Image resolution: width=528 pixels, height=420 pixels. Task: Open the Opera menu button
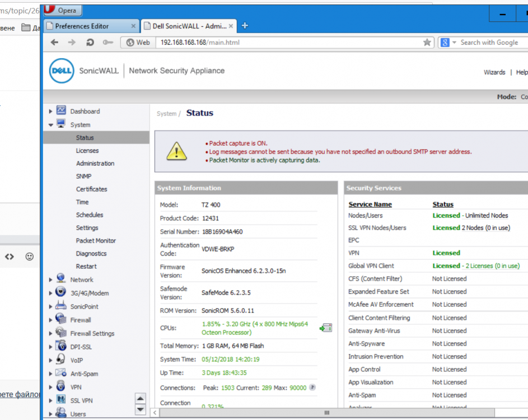point(63,11)
